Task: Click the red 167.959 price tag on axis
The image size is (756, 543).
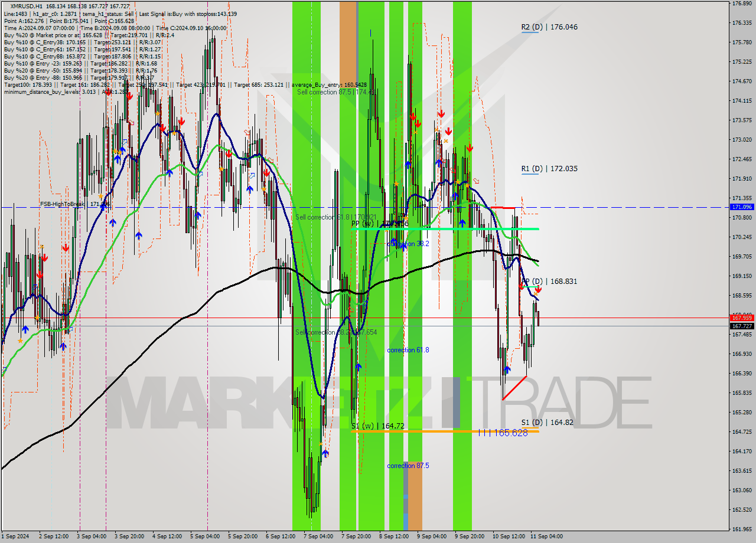Action: (x=742, y=318)
